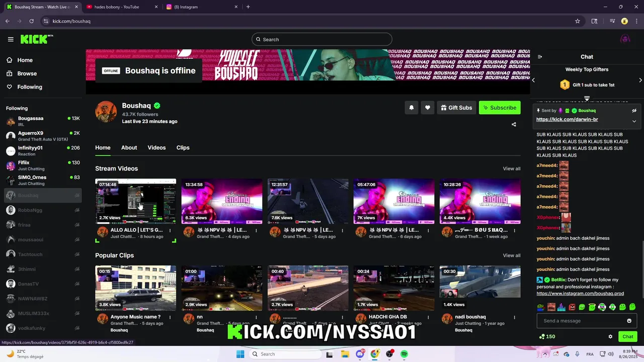Open the kick.com/darwin-br link
Image resolution: width=644 pixels, height=362 pixels.
[567, 120]
